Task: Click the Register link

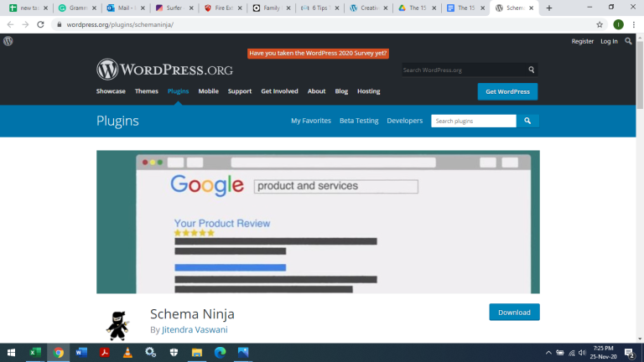Action: [x=583, y=41]
